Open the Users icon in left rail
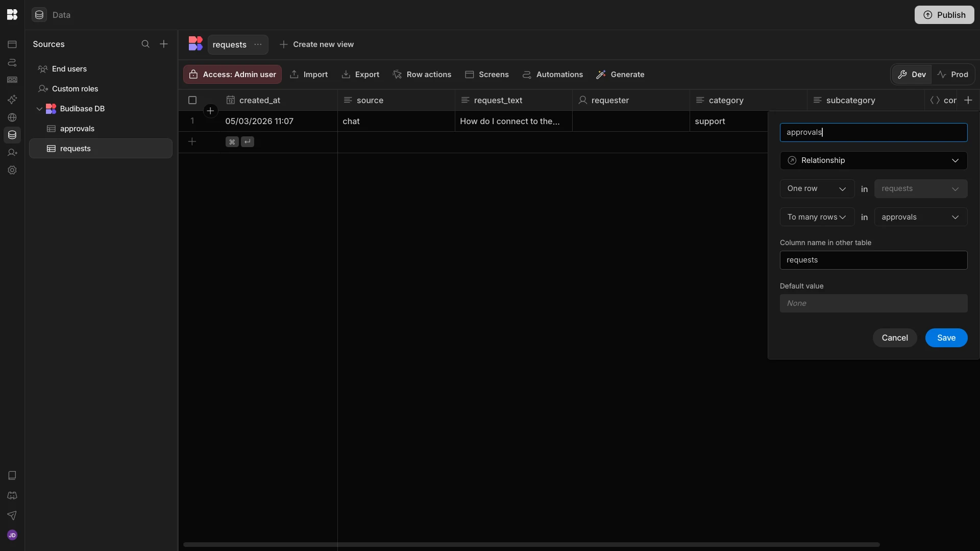The image size is (980, 551). [x=12, y=153]
